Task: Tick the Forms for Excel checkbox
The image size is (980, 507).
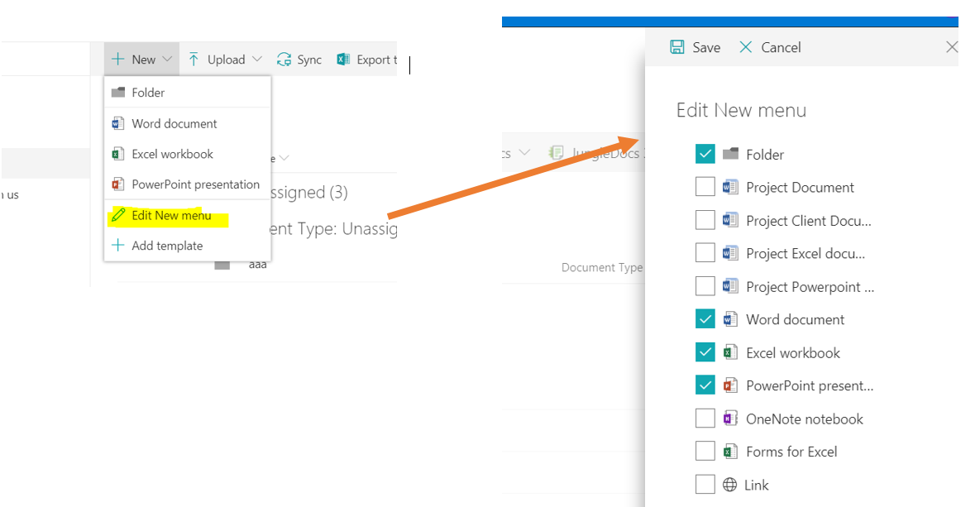Action: click(705, 452)
